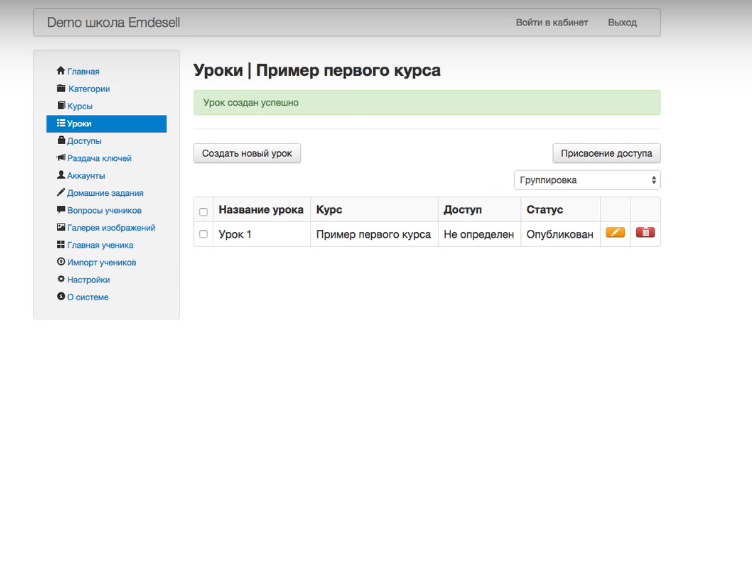Click the list icon beside Уроки
The width and height of the screenshot is (752, 564).
[61, 123]
